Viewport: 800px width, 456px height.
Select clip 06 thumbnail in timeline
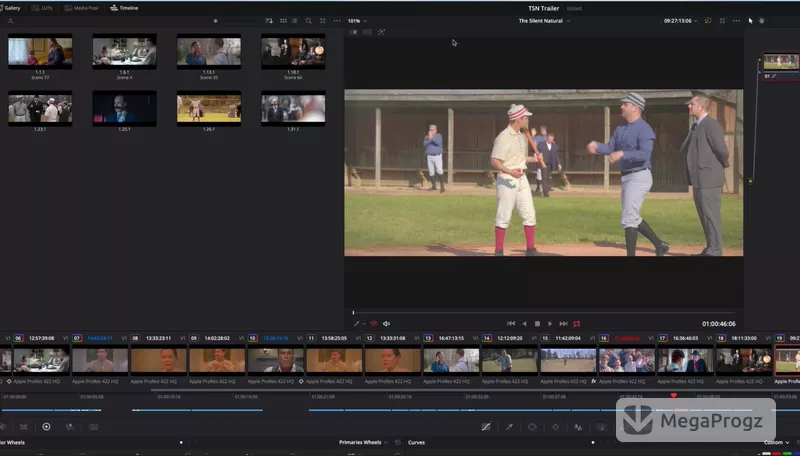point(41,360)
